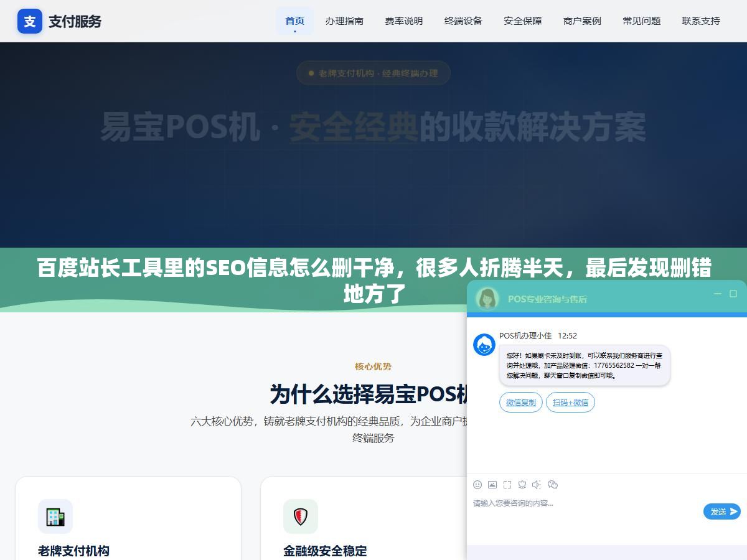This screenshot has height=560, width=747.
Task: Click the screenshot capture icon in chat
Action: [x=507, y=485]
